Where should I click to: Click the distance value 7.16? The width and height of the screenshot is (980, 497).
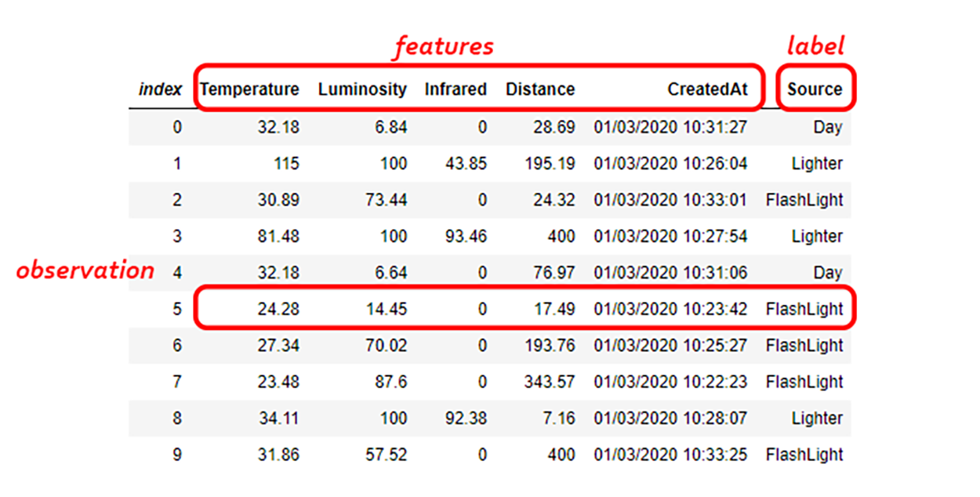(x=558, y=419)
